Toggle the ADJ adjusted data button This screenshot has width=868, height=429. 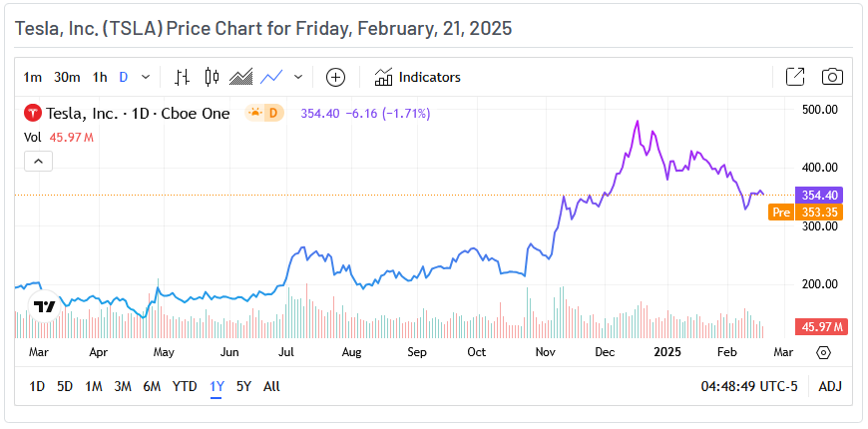(x=830, y=386)
